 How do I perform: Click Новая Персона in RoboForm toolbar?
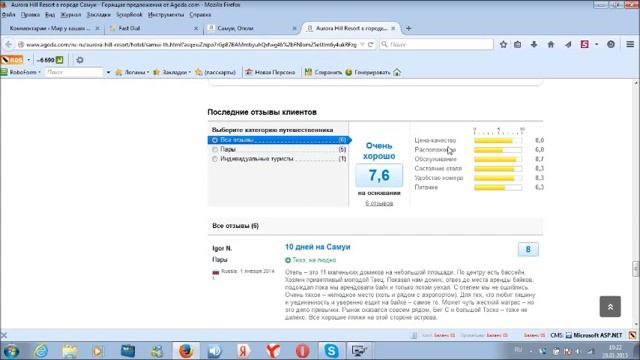coord(270,72)
